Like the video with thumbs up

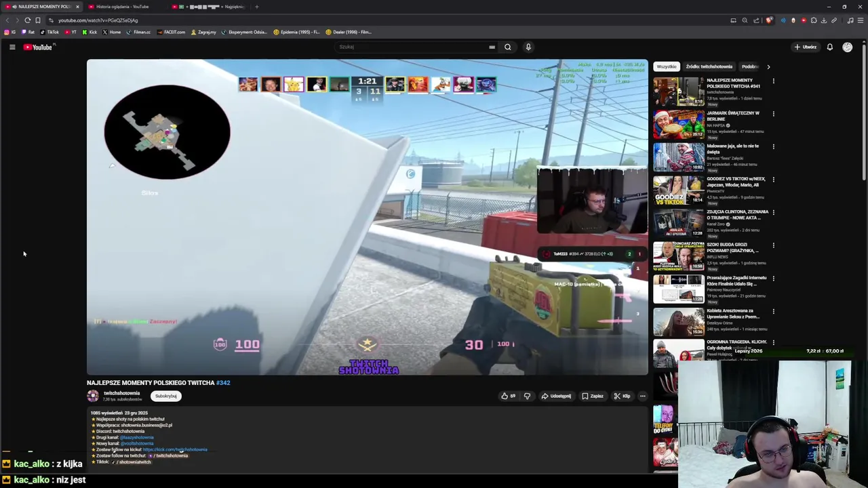508,396
